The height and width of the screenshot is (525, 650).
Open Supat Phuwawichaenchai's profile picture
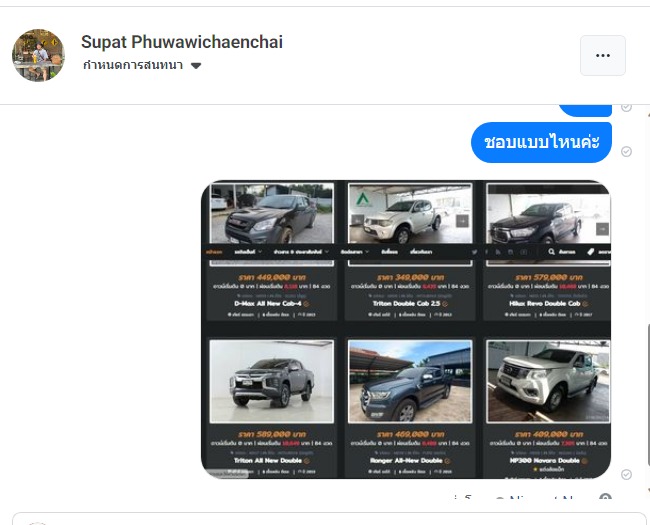[x=38, y=55]
